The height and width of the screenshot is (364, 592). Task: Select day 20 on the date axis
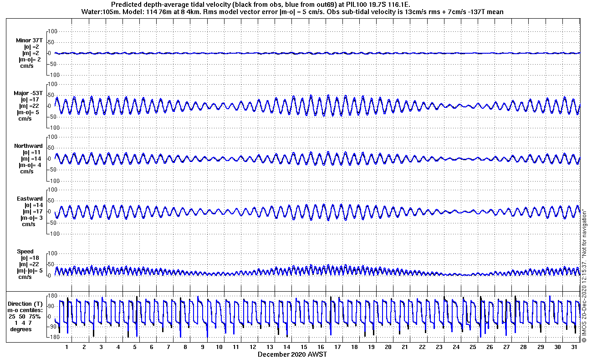pyautogui.click(x=388, y=347)
